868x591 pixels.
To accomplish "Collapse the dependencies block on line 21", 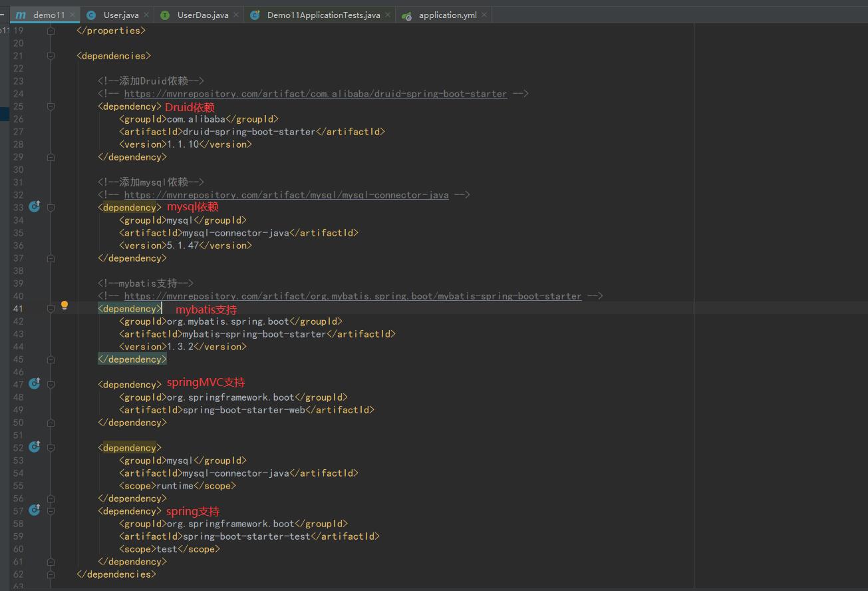I will coord(51,56).
